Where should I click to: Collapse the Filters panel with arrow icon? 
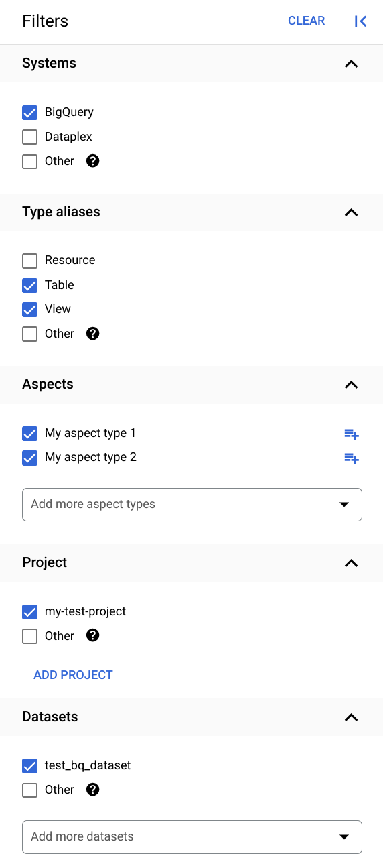pyautogui.click(x=360, y=21)
